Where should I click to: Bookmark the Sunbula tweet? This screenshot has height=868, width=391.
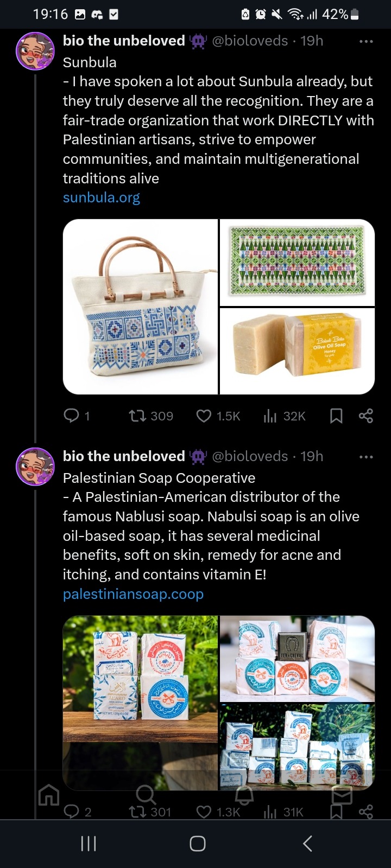coord(336,416)
